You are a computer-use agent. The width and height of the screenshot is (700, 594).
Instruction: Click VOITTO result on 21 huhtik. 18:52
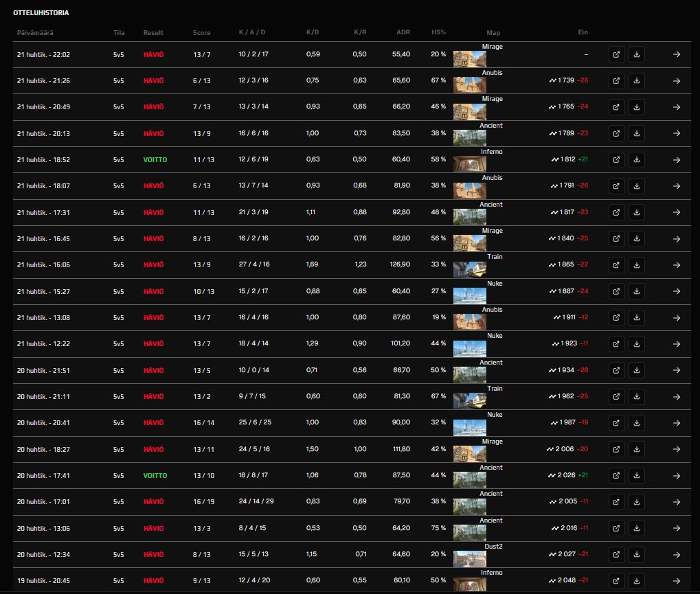155,160
